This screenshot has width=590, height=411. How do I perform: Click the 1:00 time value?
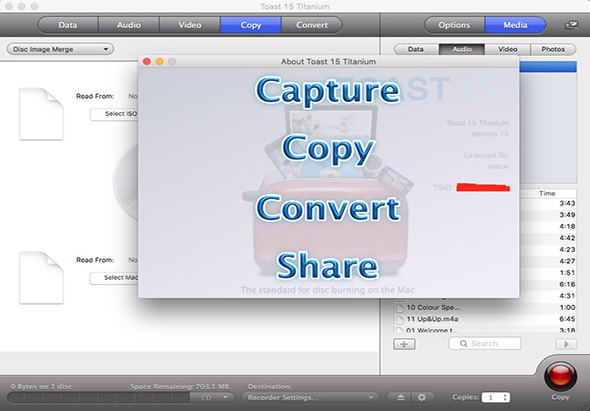point(567,307)
